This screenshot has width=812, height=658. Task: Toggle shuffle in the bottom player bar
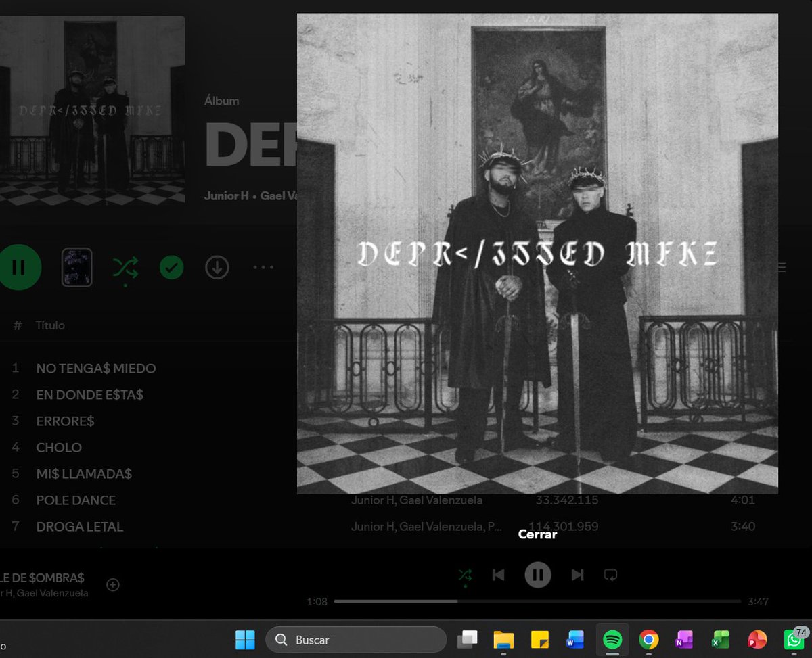point(465,575)
